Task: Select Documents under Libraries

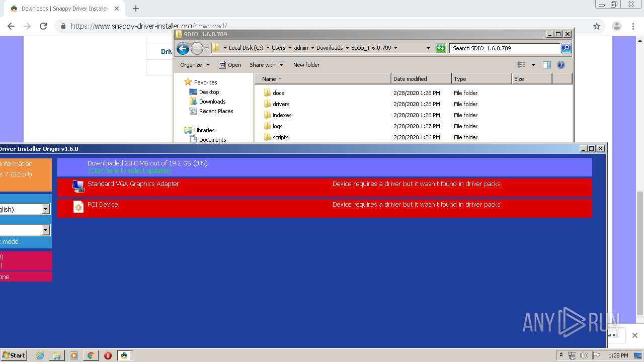Action: (x=208, y=140)
